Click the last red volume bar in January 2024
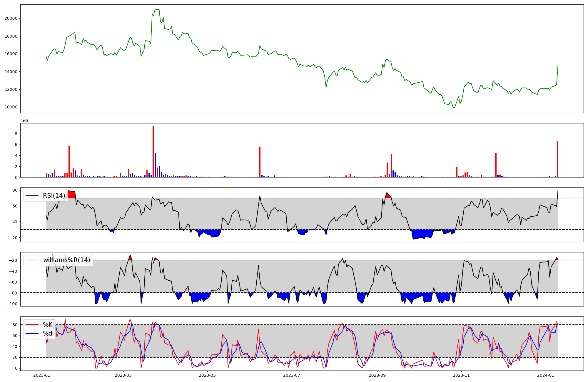Screen dimensions: 588x382 tap(557, 159)
